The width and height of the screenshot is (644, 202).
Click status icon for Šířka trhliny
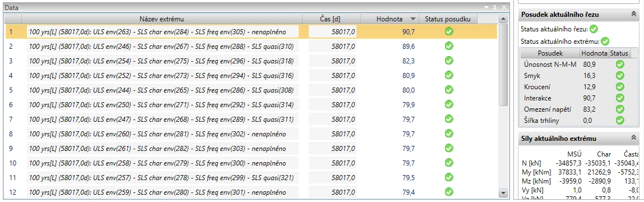[620, 121]
